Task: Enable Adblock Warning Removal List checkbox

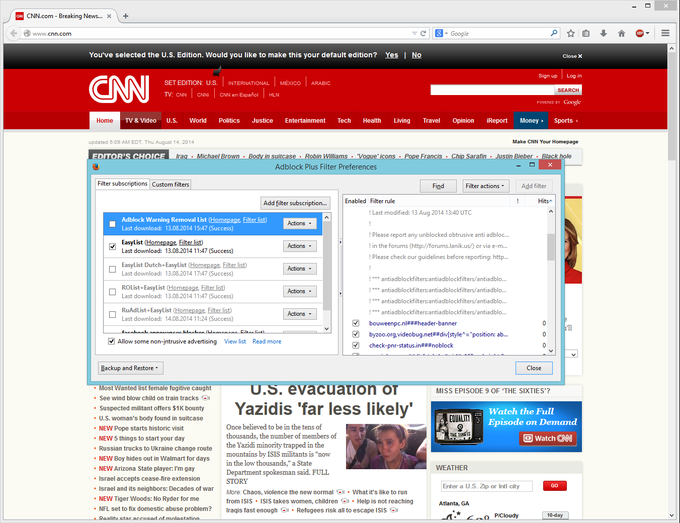Action: 112,224
